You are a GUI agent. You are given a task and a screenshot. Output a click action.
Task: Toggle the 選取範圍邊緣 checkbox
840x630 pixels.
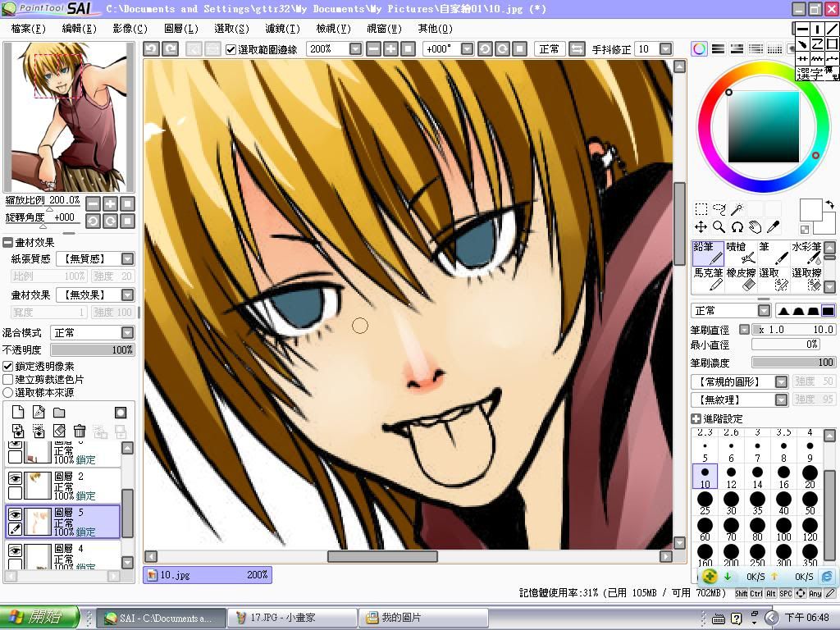click(231, 50)
